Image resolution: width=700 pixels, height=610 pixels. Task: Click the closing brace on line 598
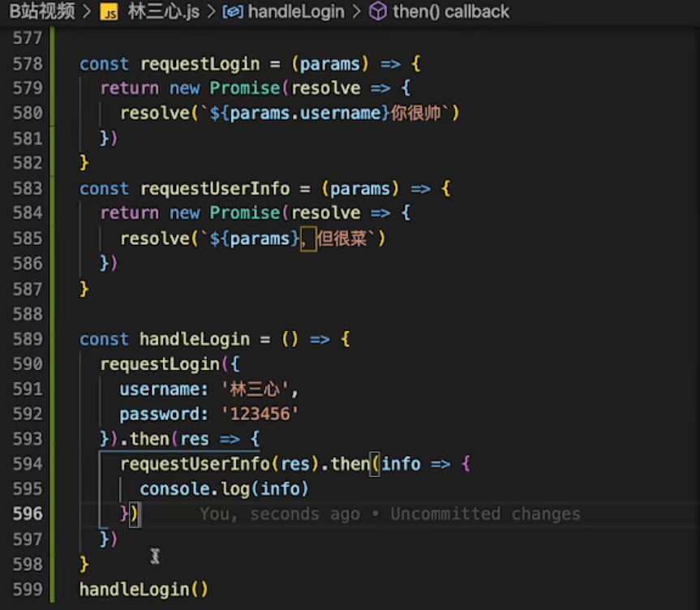(84, 565)
